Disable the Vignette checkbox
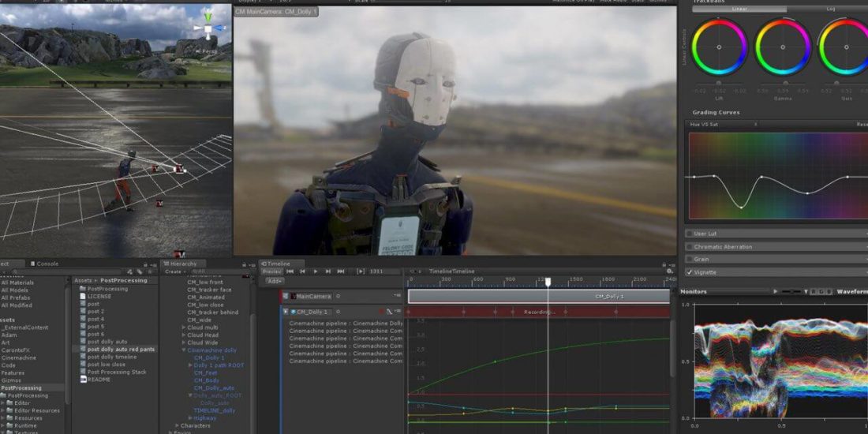 click(x=689, y=272)
